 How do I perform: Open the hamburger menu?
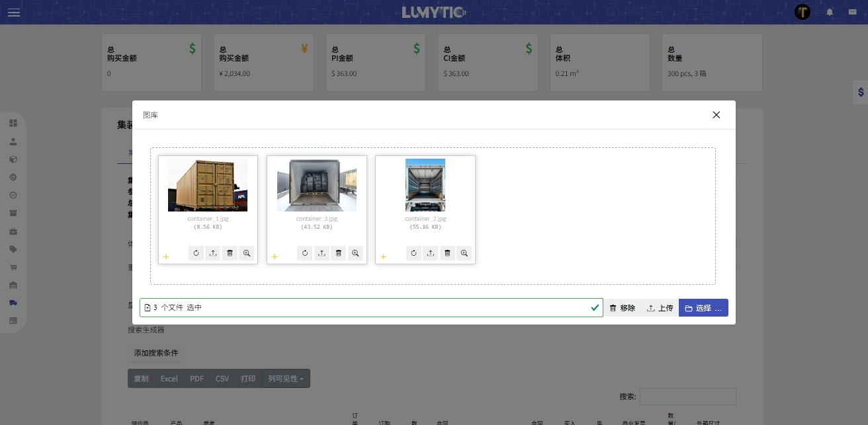[x=14, y=13]
